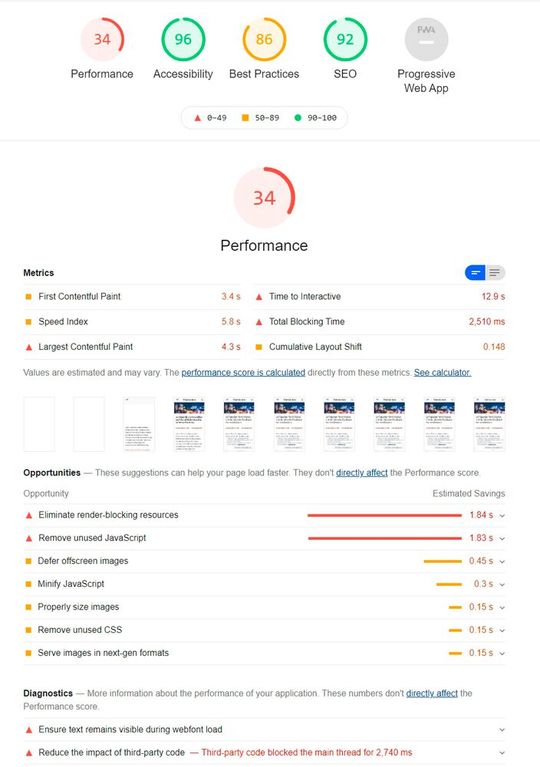
Task: Click the first blank filmstrip thumbnail
Action: (x=39, y=424)
